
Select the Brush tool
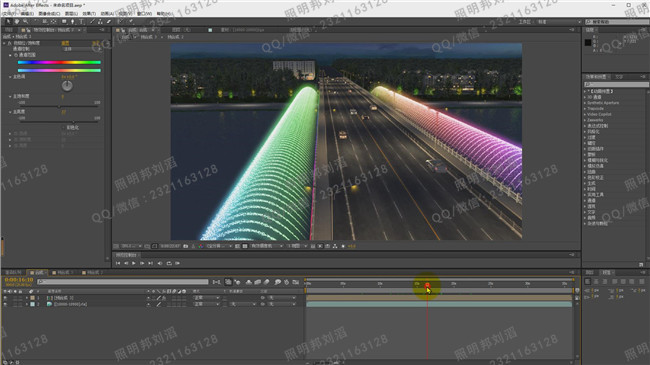(92, 22)
